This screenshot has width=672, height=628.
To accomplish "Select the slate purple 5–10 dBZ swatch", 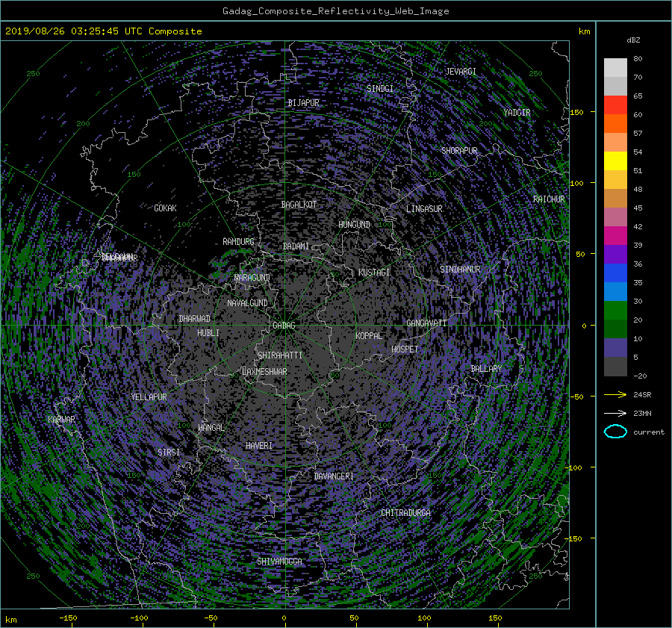I will click(x=615, y=347).
